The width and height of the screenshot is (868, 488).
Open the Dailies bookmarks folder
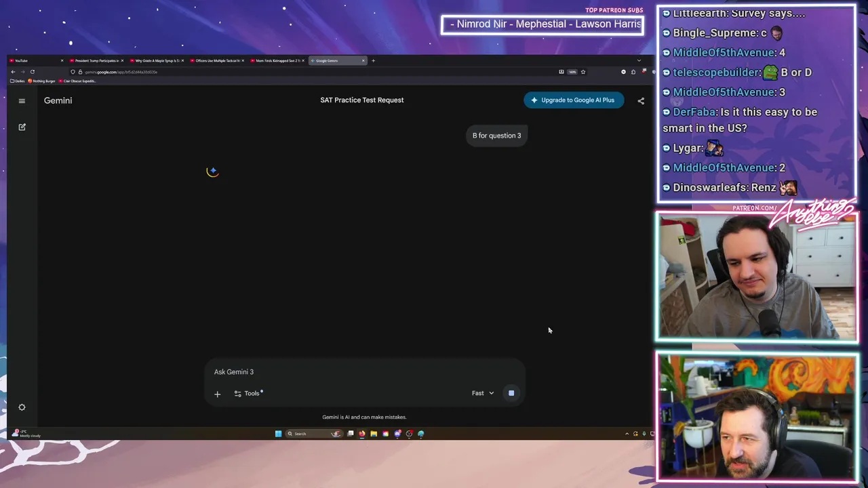[x=18, y=81]
